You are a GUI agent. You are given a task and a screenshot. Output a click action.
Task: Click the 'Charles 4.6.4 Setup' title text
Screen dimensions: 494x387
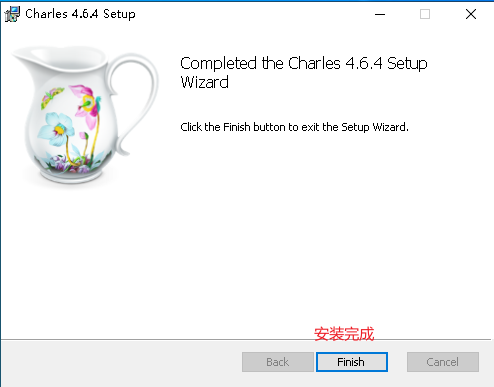(x=80, y=14)
